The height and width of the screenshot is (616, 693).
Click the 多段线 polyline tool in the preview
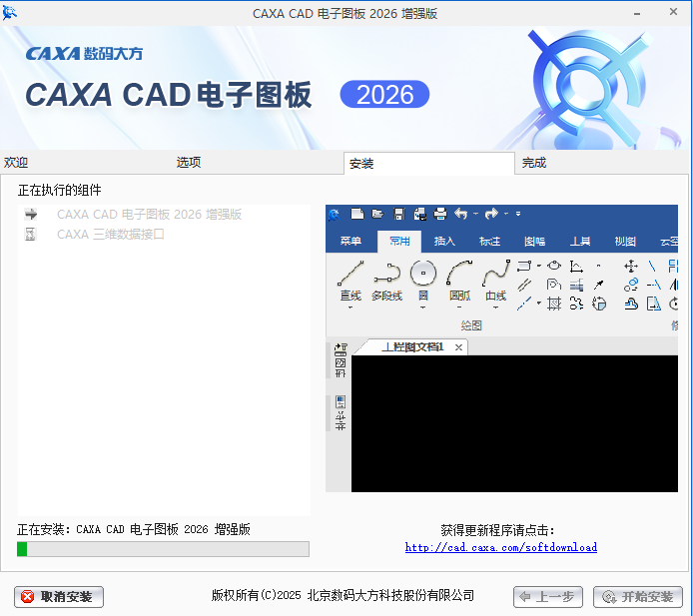click(x=387, y=280)
